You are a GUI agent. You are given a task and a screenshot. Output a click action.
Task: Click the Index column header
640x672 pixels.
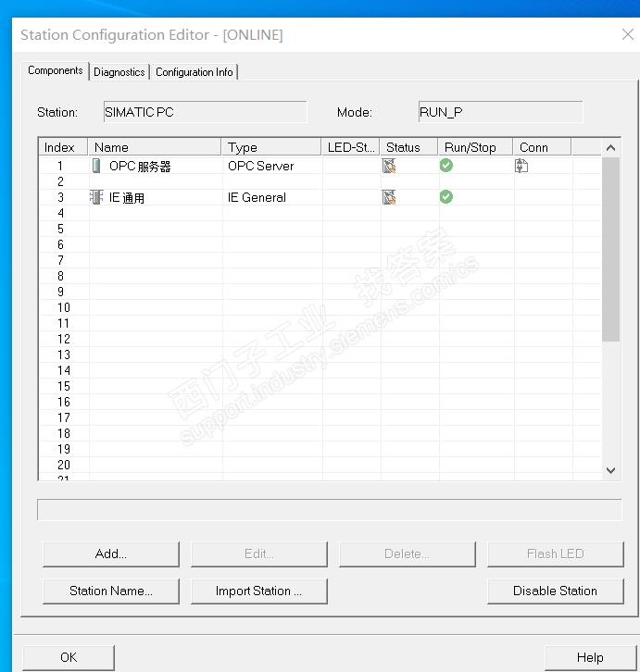[63, 147]
